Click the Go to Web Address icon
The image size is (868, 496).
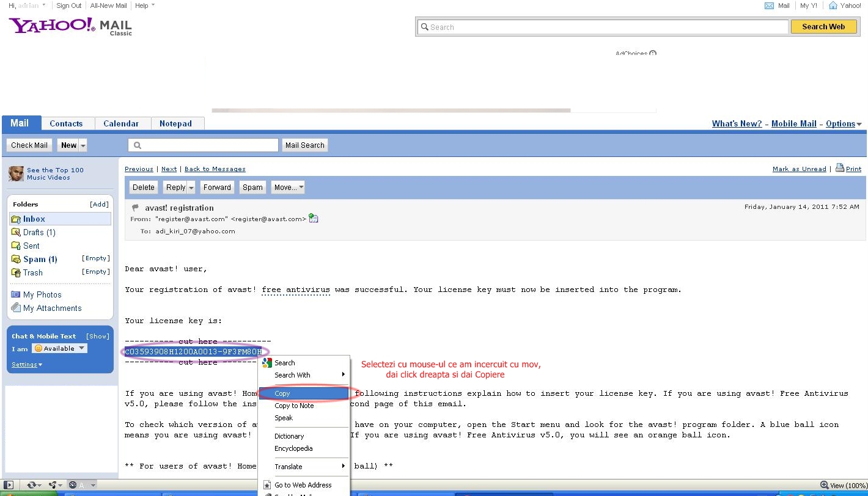[x=267, y=485]
